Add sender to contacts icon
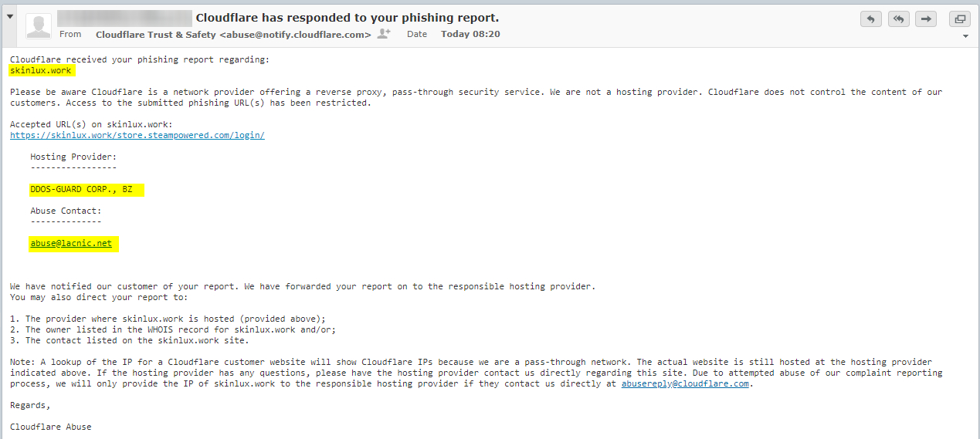Image resolution: width=980 pixels, height=439 pixels. click(383, 34)
